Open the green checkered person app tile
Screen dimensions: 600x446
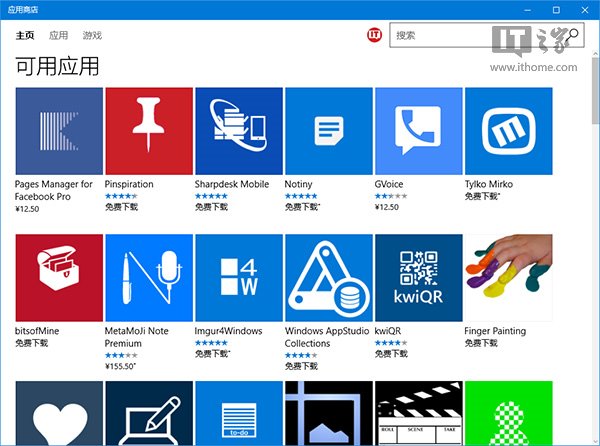coord(509,413)
